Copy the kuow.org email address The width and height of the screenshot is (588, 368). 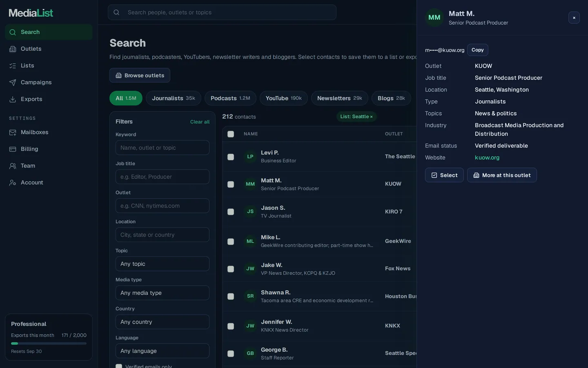pyautogui.click(x=478, y=50)
